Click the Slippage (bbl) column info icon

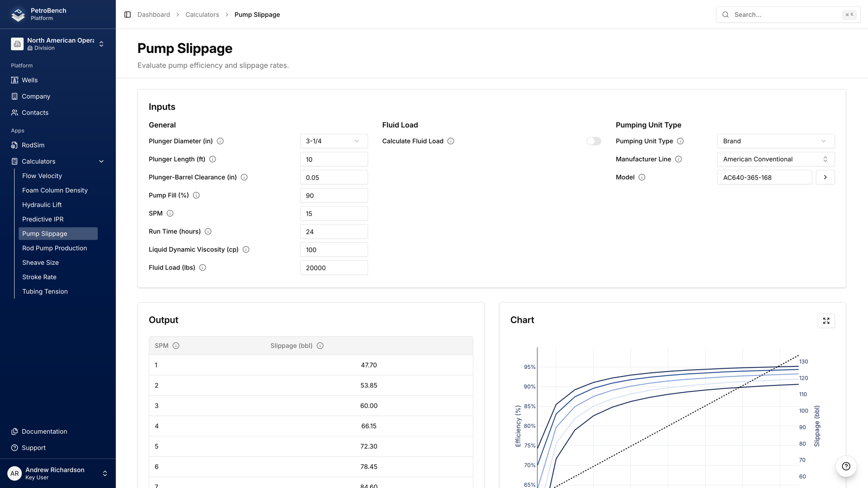(320, 345)
